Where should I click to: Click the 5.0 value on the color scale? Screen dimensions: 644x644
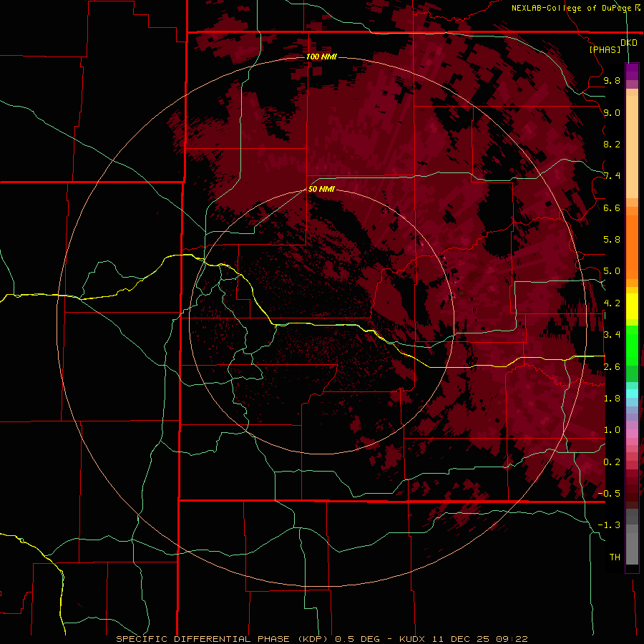[612, 271]
